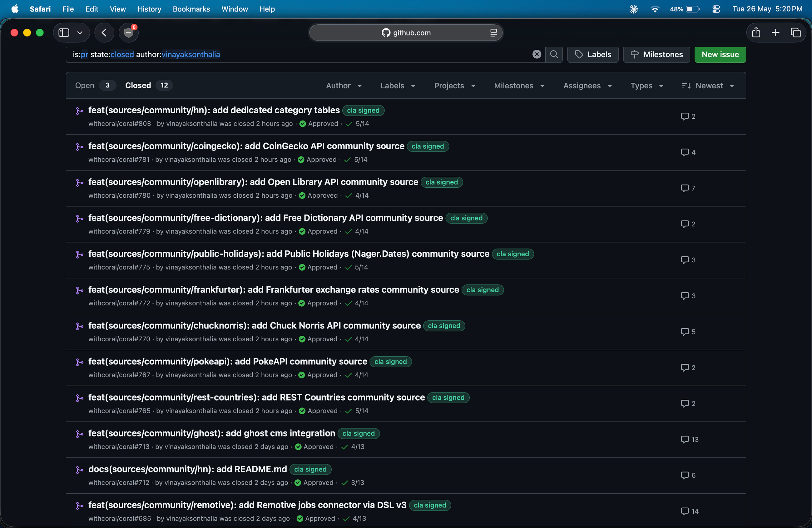Expand the Projects filter dropdown
The height and width of the screenshot is (528, 812).
coord(455,86)
